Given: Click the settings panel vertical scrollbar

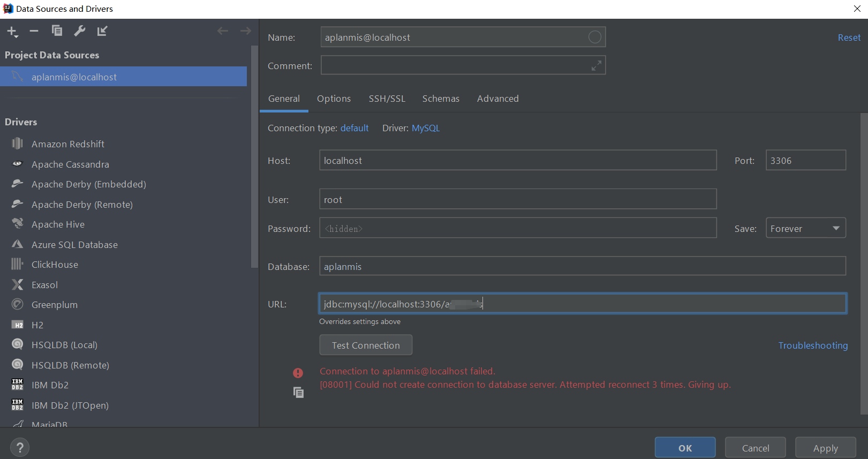Looking at the screenshot, I should 863,262.
